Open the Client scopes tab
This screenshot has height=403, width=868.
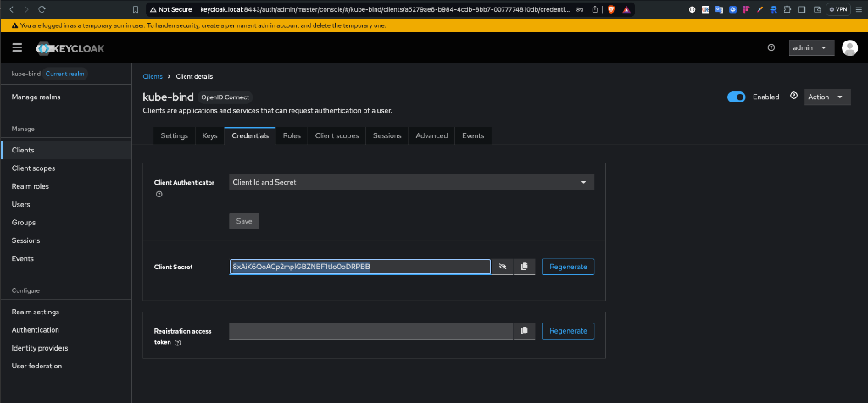pyautogui.click(x=337, y=135)
